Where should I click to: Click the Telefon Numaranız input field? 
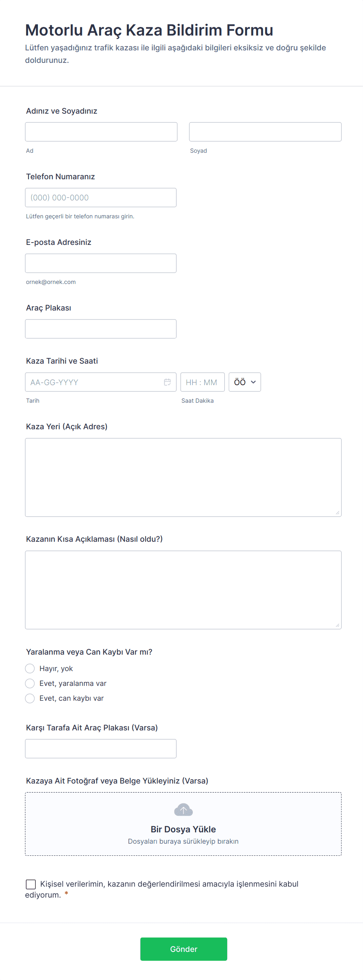(x=101, y=198)
